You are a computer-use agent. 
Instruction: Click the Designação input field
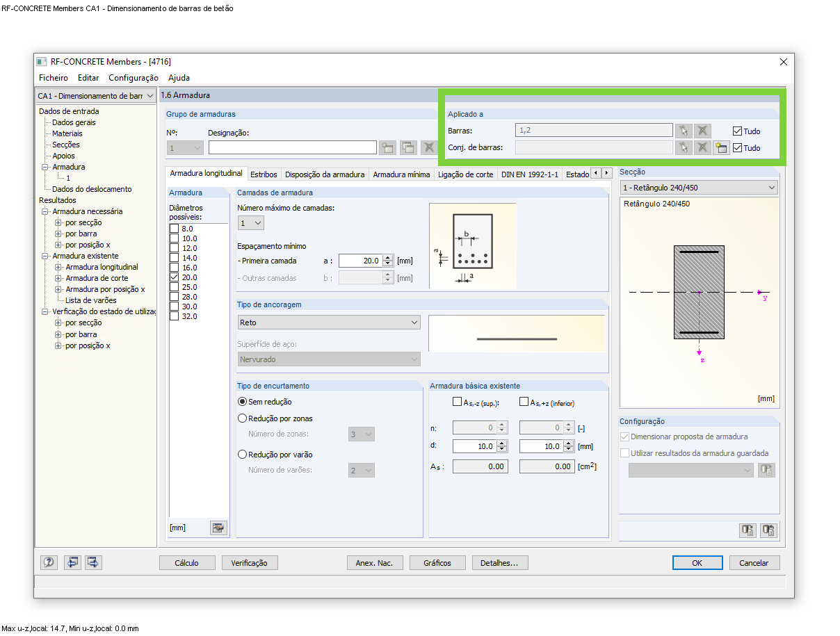point(292,147)
